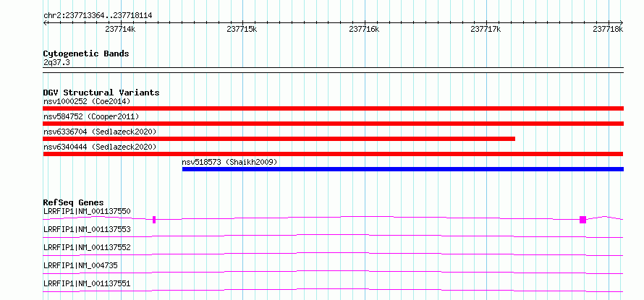Click the 237718k ruler tick label

point(609,30)
